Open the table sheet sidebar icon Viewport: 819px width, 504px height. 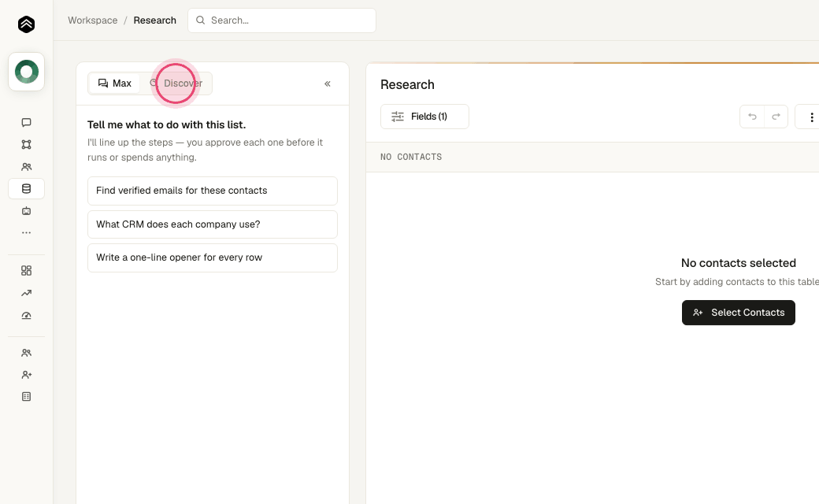click(x=26, y=397)
